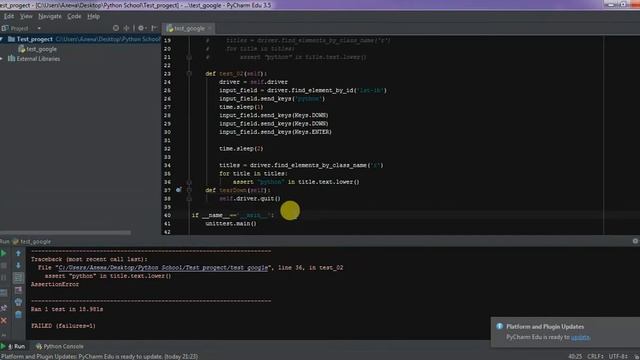The image size is (640, 360).
Task: Expand External Libraries tree node
Action: [x=2, y=59]
